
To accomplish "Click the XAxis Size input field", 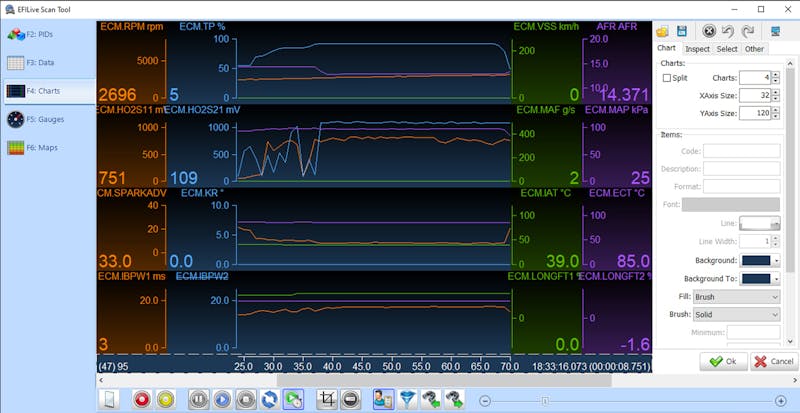I will (753, 96).
